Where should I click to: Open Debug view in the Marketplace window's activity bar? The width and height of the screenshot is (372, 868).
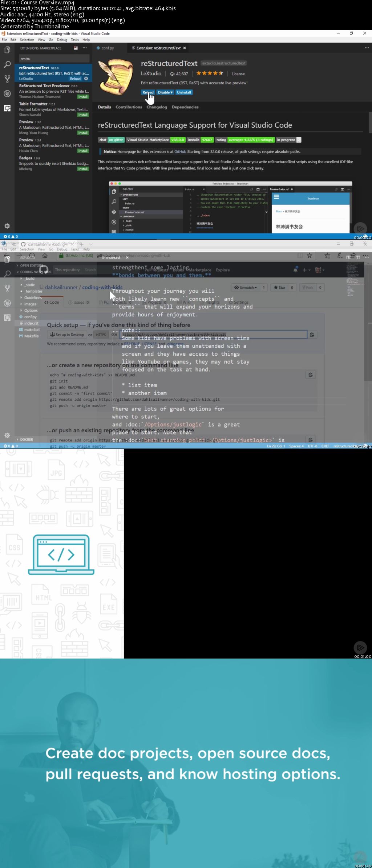[7, 93]
